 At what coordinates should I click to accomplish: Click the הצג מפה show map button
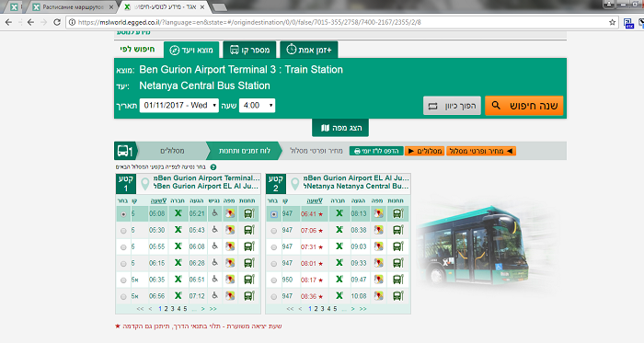tap(340, 128)
